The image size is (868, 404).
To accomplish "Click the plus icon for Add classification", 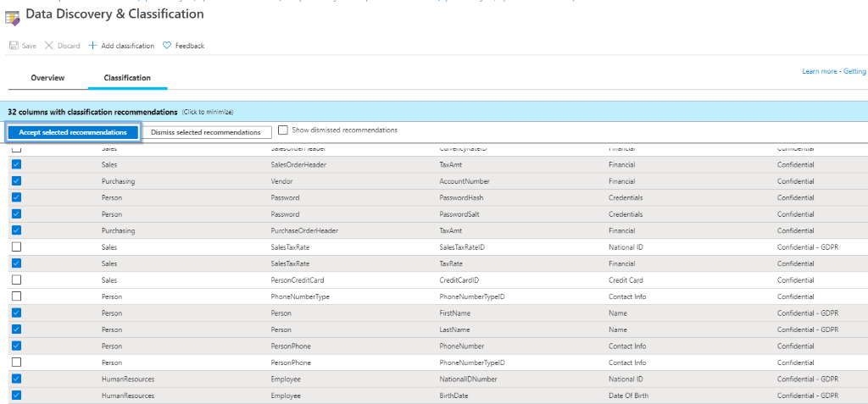I will point(92,46).
